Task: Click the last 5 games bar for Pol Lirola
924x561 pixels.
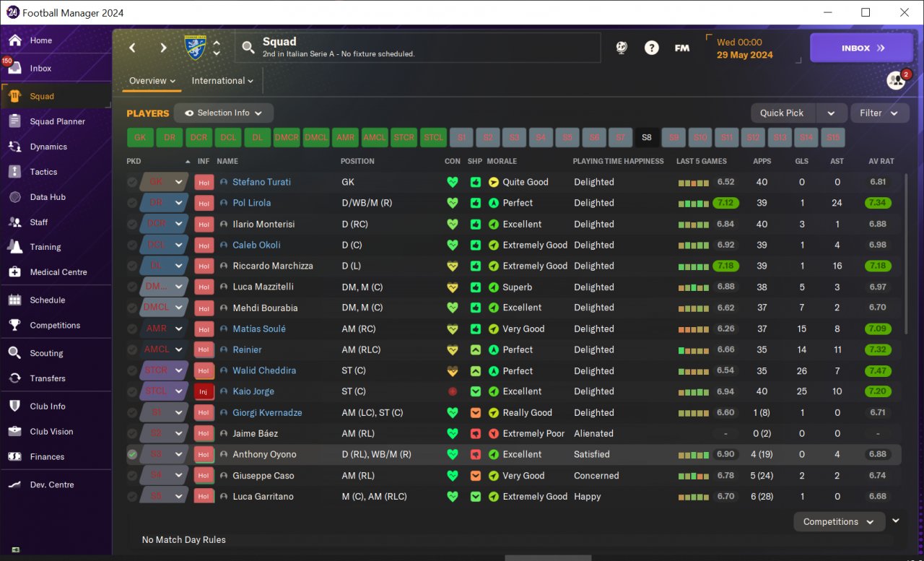Action: coord(694,204)
